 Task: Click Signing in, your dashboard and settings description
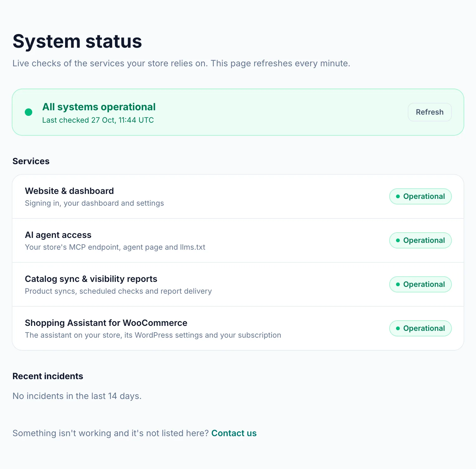(94, 203)
